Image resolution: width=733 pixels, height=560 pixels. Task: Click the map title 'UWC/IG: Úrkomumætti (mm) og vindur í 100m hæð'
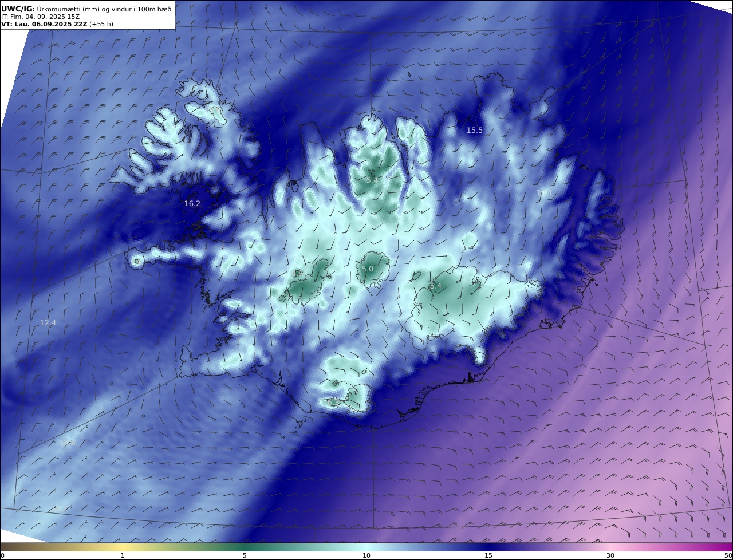coord(86,9)
